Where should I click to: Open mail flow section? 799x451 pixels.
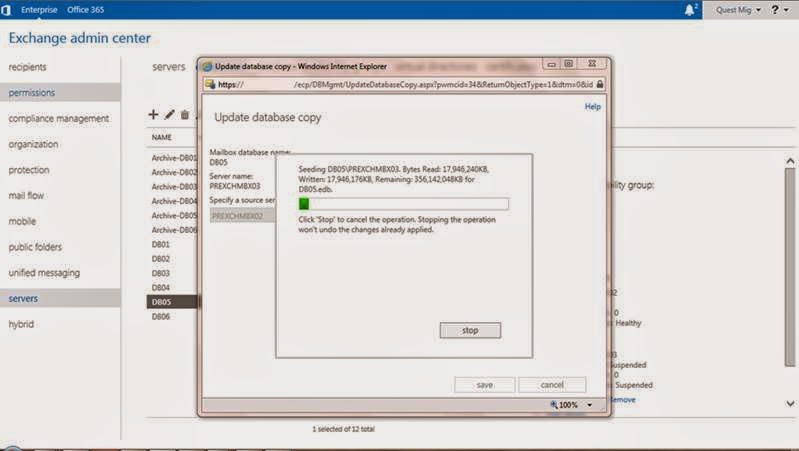(x=26, y=195)
